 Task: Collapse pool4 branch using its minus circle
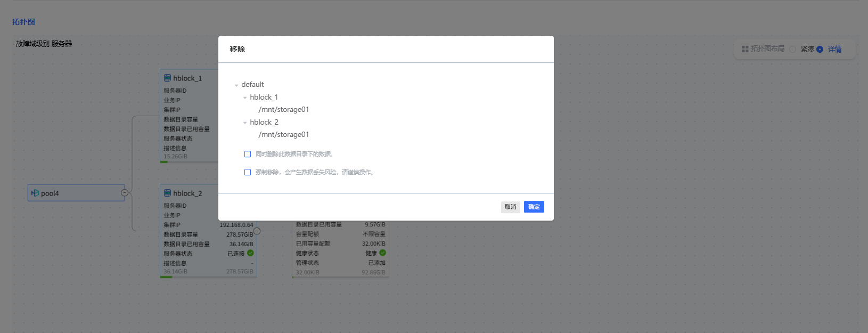pos(124,193)
